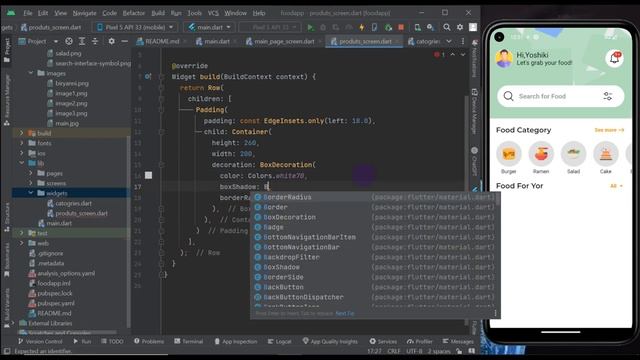The width and height of the screenshot is (640, 360).
Task: Open Profiler tool window
Action: (x=420, y=341)
